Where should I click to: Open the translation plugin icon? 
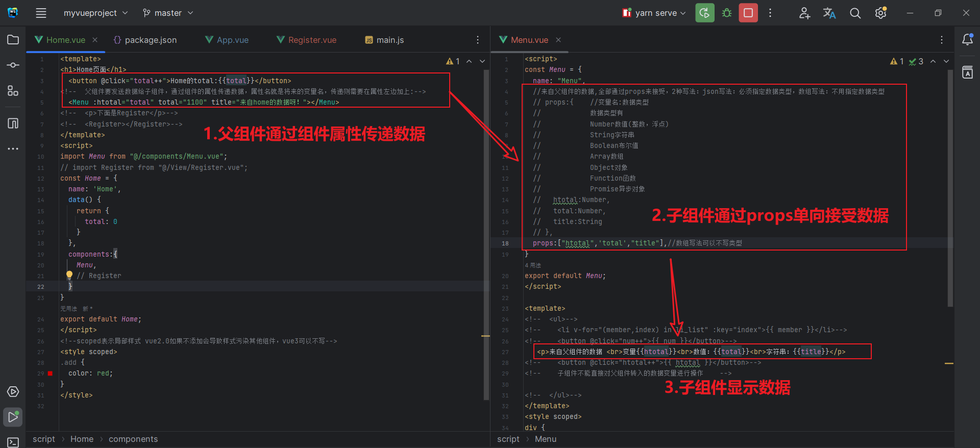click(x=829, y=13)
